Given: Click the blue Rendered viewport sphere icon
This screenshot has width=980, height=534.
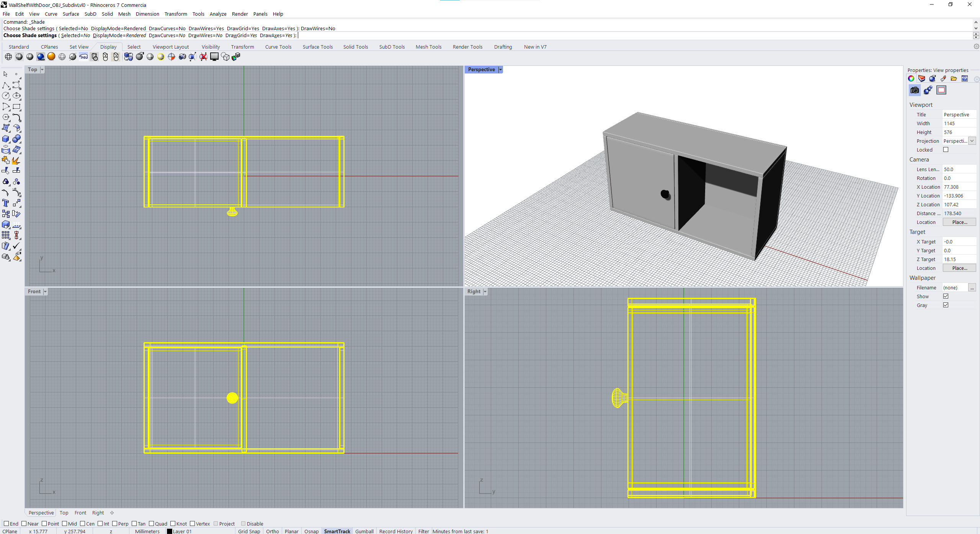Looking at the screenshot, I should pos(41,57).
